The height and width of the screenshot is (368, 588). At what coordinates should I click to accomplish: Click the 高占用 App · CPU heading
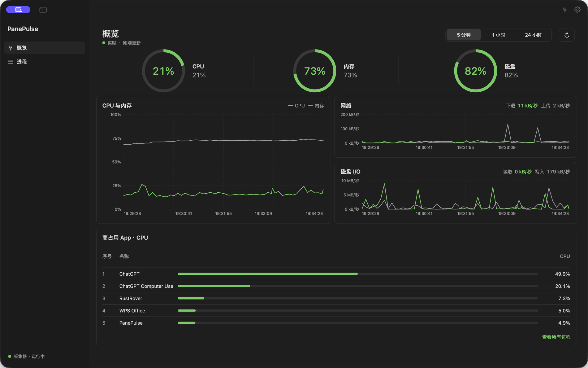[x=125, y=238]
